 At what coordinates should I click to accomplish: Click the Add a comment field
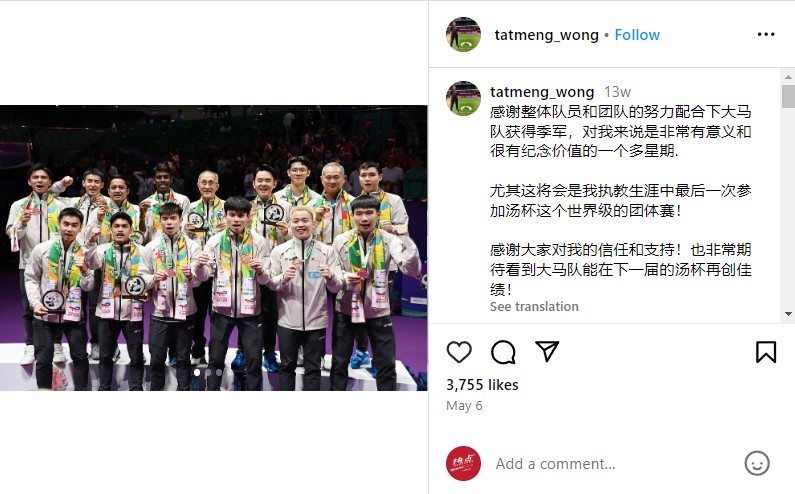[x=613, y=464]
